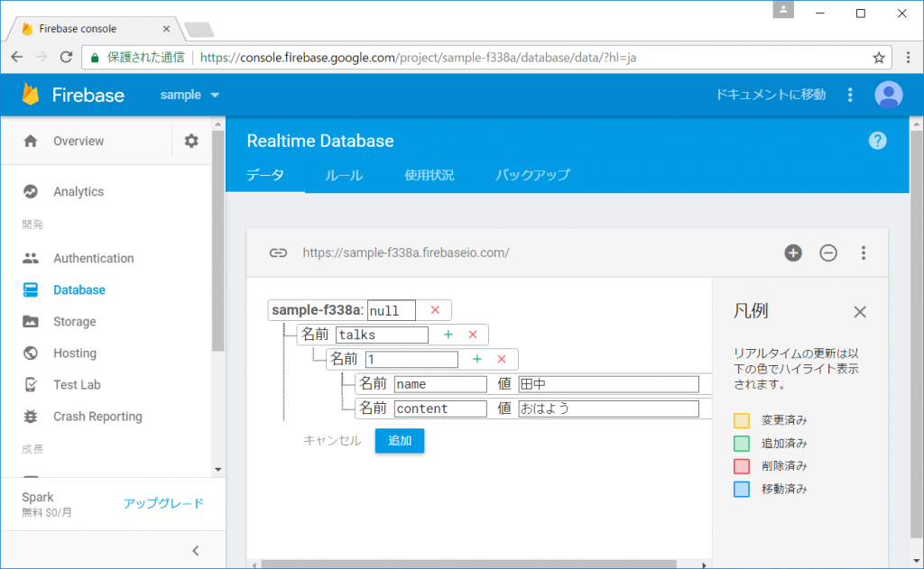Viewport: 924px width, 569px height.
Task: Open the sample project dropdown
Action: pos(189,94)
